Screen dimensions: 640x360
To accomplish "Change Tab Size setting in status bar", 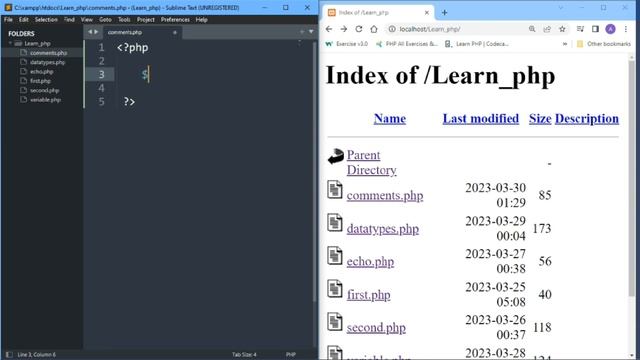I will point(244,354).
